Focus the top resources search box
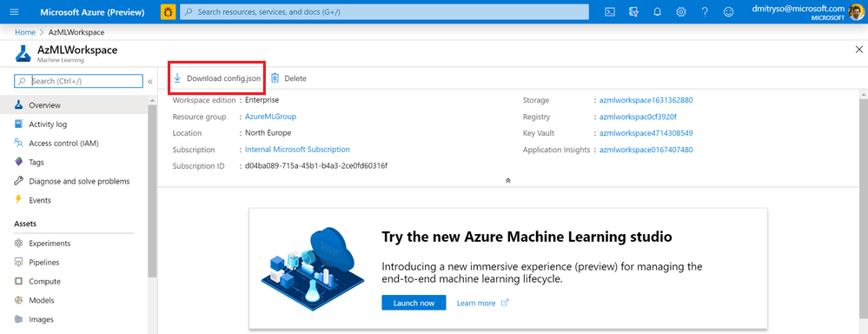 [x=384, y=11]
